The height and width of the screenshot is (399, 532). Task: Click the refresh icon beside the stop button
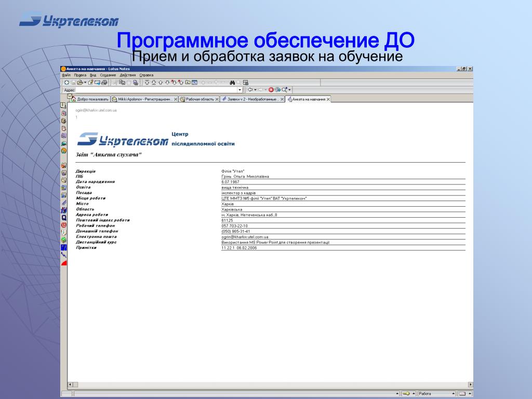[278, 90]
